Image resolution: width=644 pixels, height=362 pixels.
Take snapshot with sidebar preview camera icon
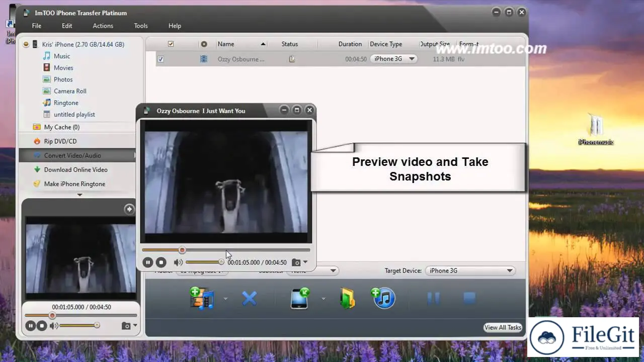(x=126, y=326)
